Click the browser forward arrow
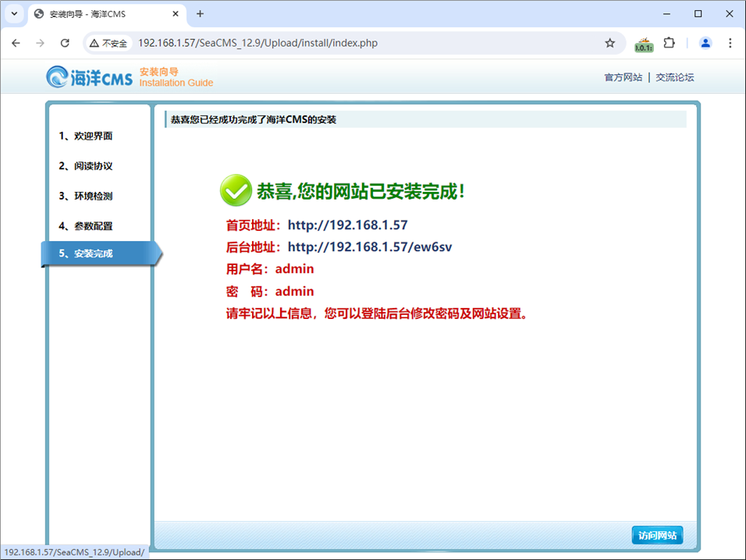Viewport: 746px width, 560px height. [x=41, y=43]
